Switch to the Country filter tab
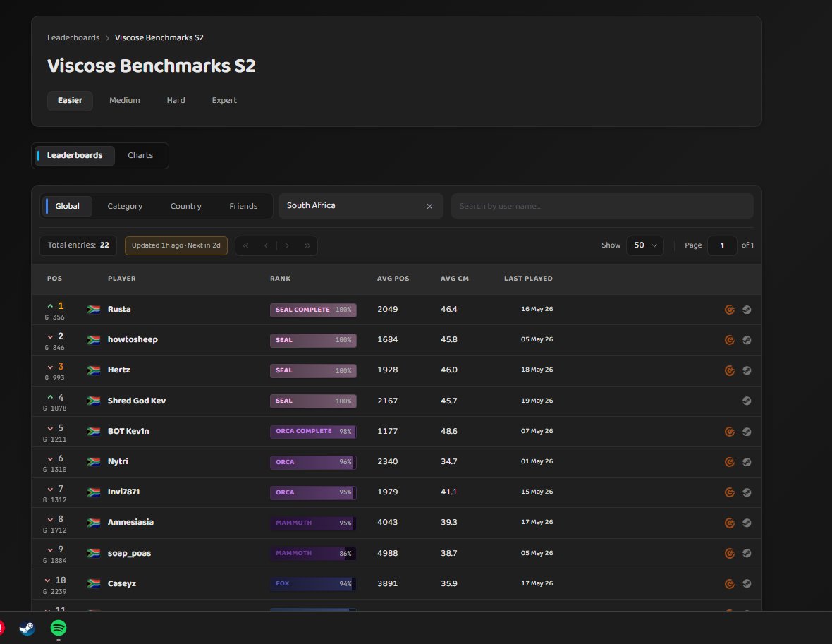 (x=185, y=206)
